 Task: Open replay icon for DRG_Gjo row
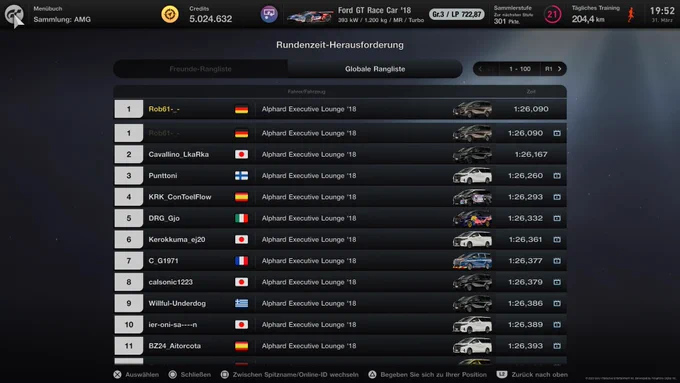coord(557,218)
